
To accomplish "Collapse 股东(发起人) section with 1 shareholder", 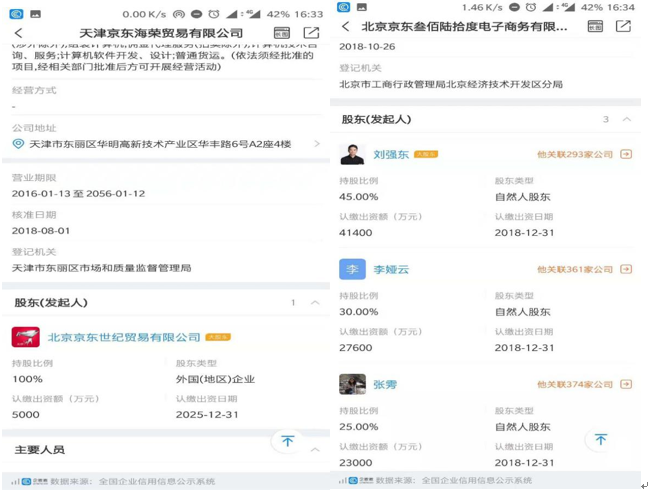I will tap(315, 302).
